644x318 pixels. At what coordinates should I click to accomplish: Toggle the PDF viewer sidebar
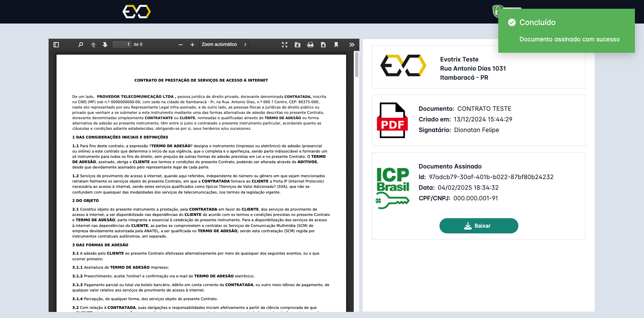(56, 45)
